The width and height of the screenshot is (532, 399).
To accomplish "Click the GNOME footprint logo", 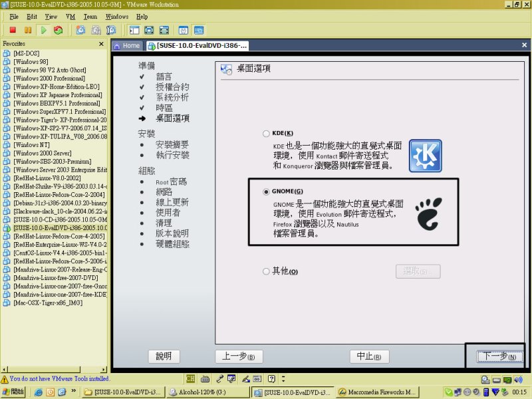I will (x=428, y=213).
